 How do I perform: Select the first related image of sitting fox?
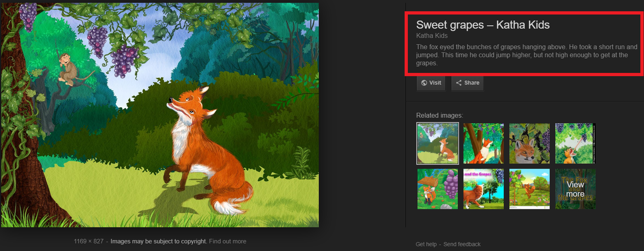(438, 143)
